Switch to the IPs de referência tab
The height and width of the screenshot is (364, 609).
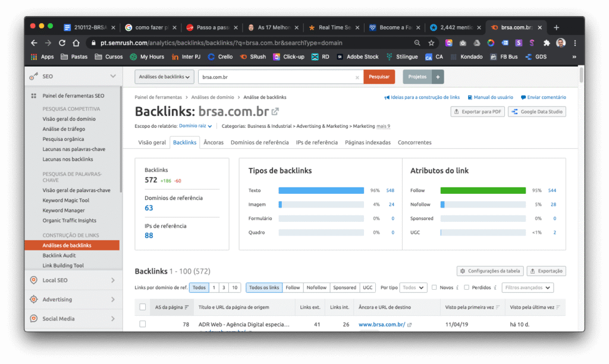click(316, 143)
